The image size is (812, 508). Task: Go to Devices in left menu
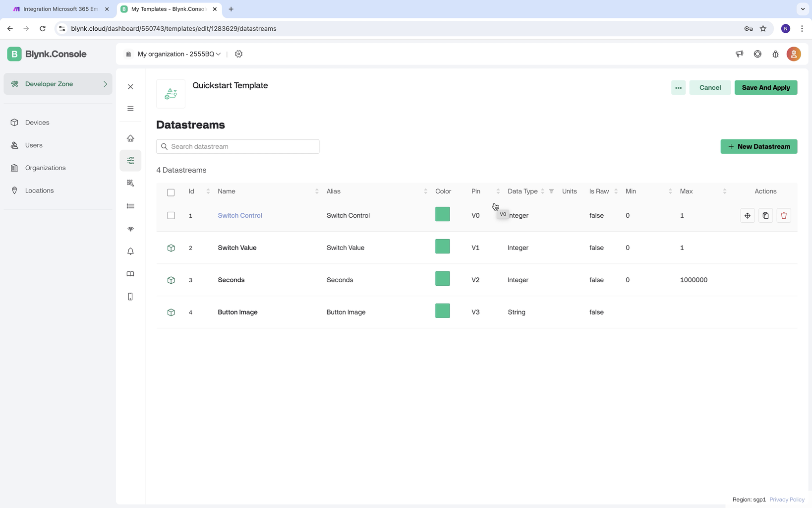[37, 123]
